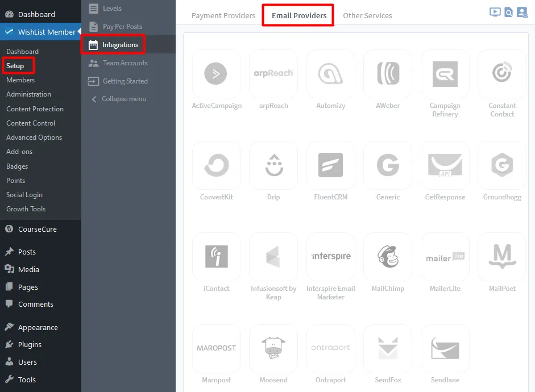535x392 pixels.
Task: Select Integrations in the Setup submenu
Action: click(128, 45)
